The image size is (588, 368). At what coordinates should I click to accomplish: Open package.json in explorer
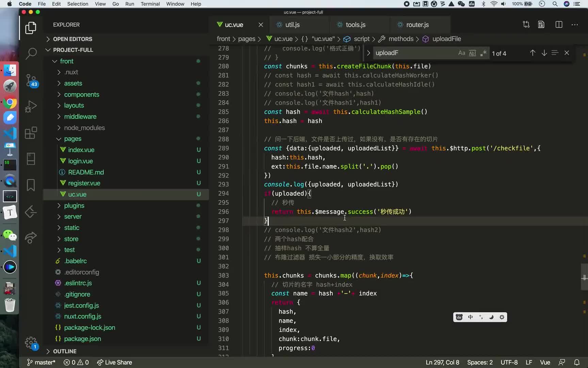126,339
